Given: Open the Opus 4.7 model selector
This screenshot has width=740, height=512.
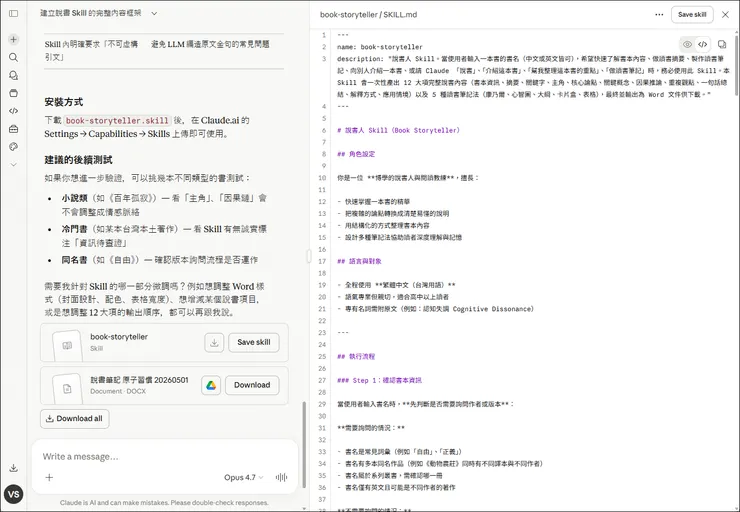Looking at the screenshot, I should click(x=244, y=477).
